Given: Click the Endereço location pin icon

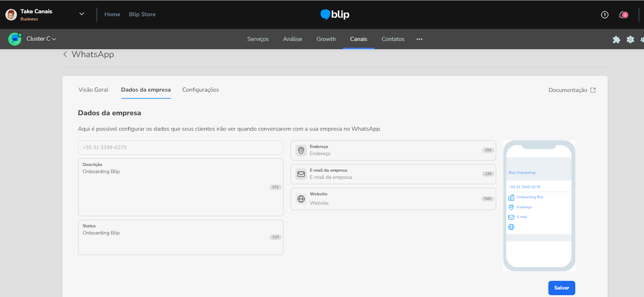Looking at the screenshot, I should pyautogui.click(x=301, y=150).
